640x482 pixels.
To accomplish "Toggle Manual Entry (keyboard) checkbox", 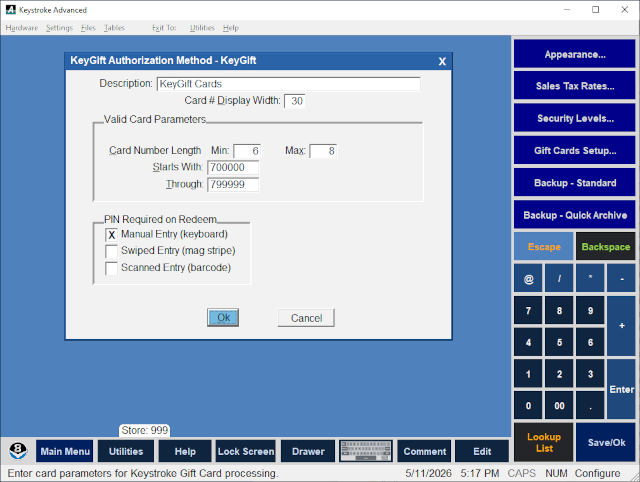I will (111, 235).
